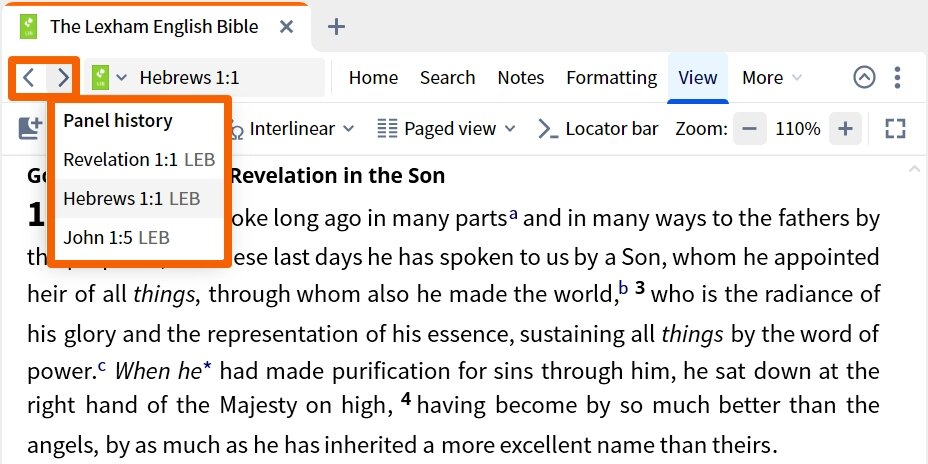
Task: Open the Paged view dropdown
Action: pos(447,128)
